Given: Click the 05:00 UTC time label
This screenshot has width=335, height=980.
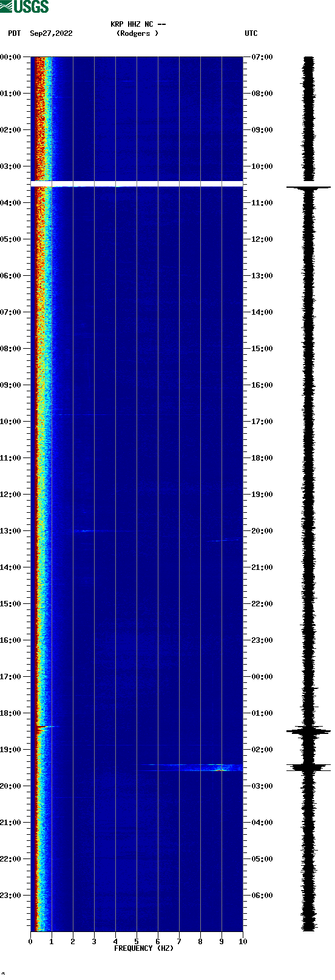Looking at the screenshot, I should pyautogui.click(x=262, y=859).
